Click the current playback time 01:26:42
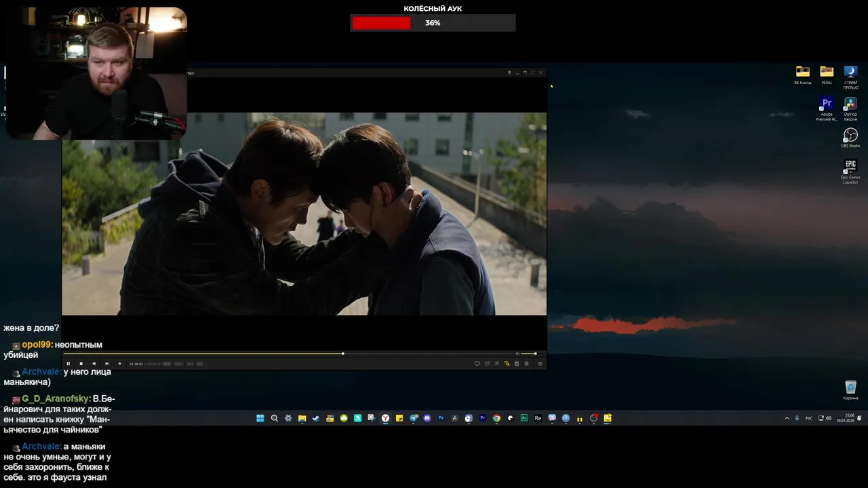The width and height of the screenshot is (868, 488). click(x=136, y=364)
